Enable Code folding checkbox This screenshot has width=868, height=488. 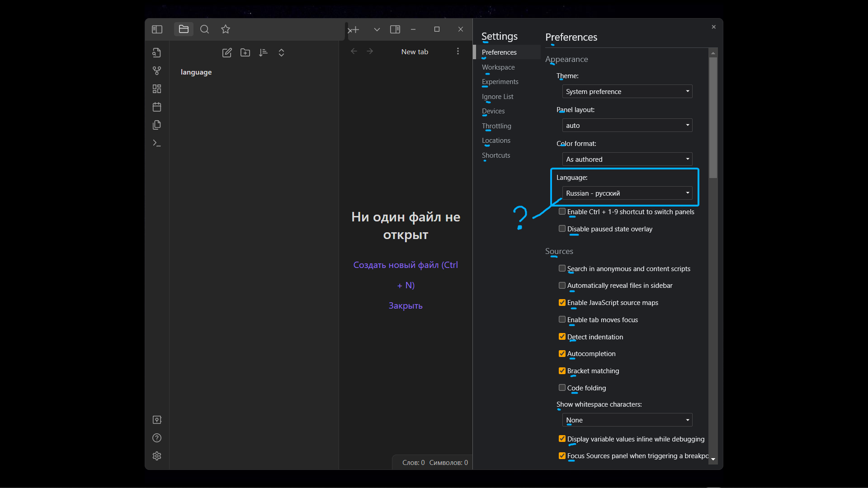[x=562, y=388]
